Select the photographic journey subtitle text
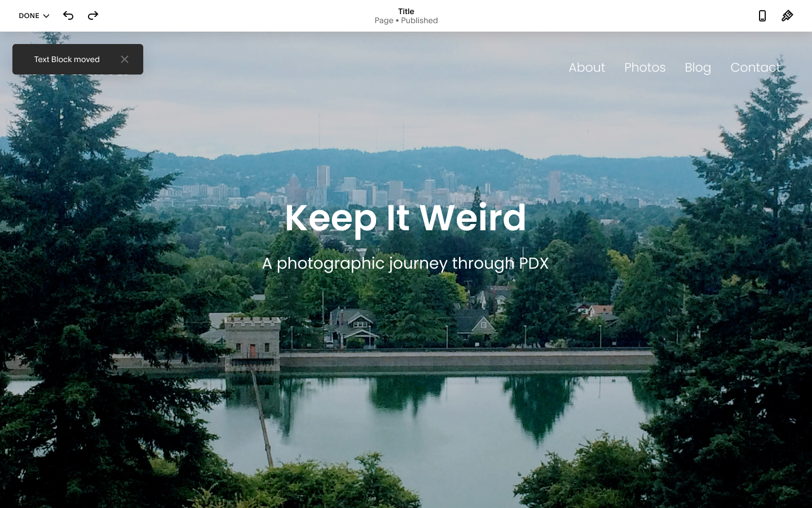812x508 pixels. [x=405, y=264]
